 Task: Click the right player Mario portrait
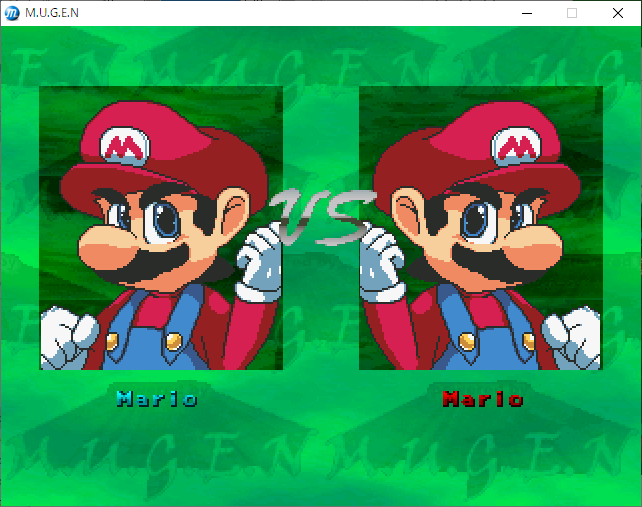[x=481, y=228]
